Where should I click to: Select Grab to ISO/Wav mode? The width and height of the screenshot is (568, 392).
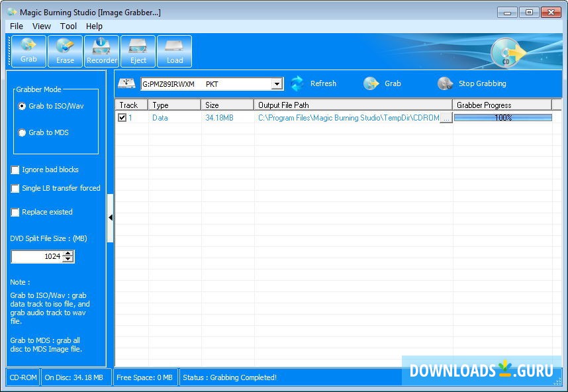tap(23, 106)
